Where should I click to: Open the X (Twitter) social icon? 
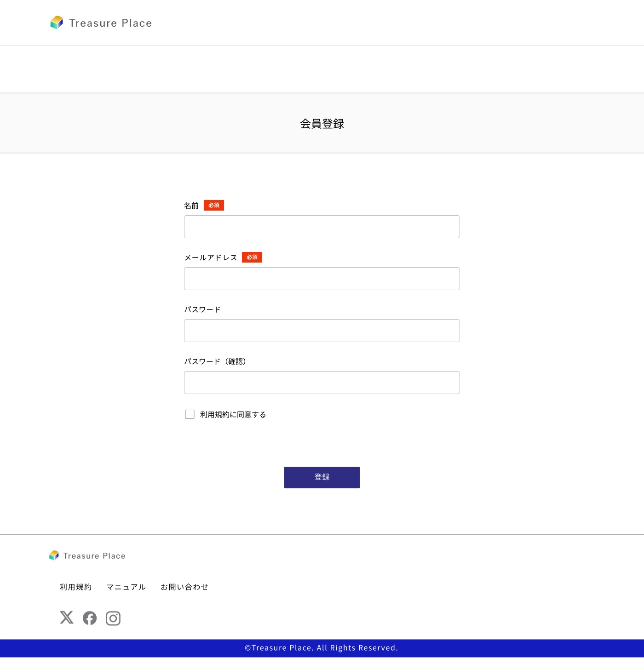67,618
